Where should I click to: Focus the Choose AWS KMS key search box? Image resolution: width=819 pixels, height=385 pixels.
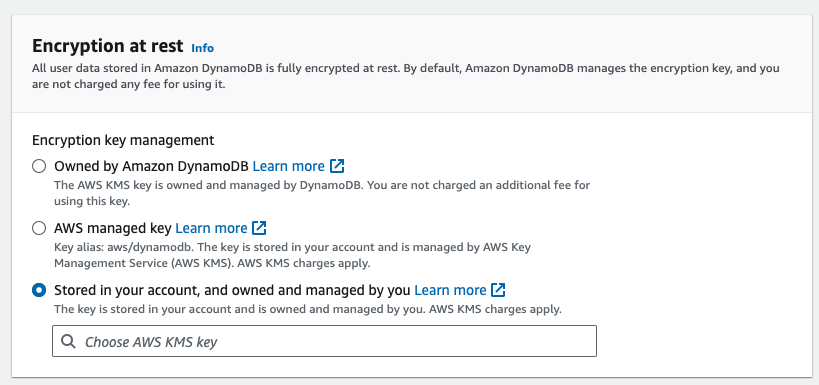pos(324,341)
